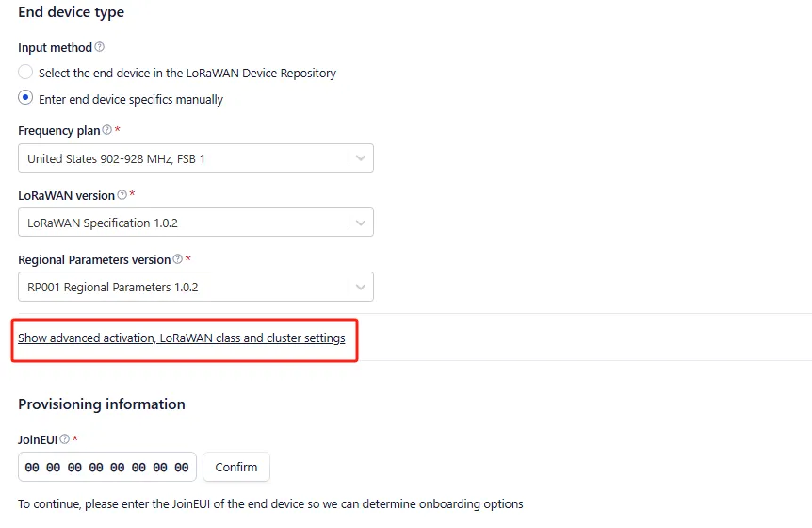This screenshot has height=528, width=812.
Task: Click the Frequency plan help icon
Action: point(106,131)
